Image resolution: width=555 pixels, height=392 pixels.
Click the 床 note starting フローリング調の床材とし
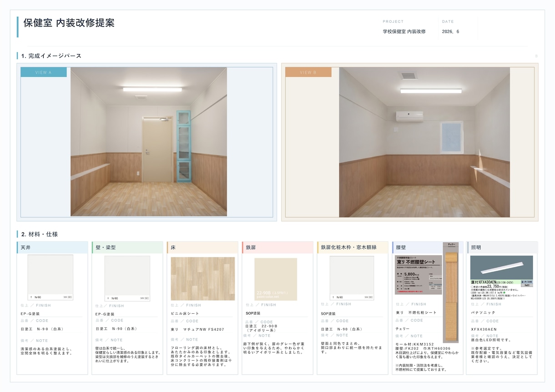tap(201, 356)
